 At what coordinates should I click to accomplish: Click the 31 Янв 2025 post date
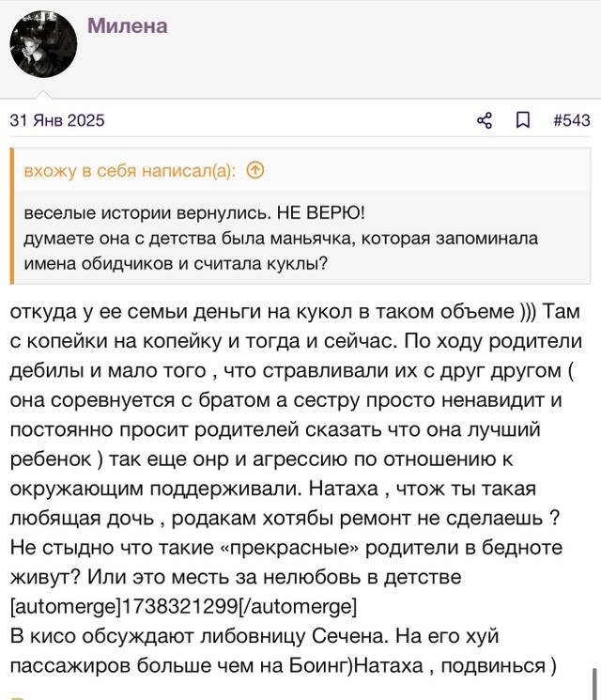click(x=57, y=120)
